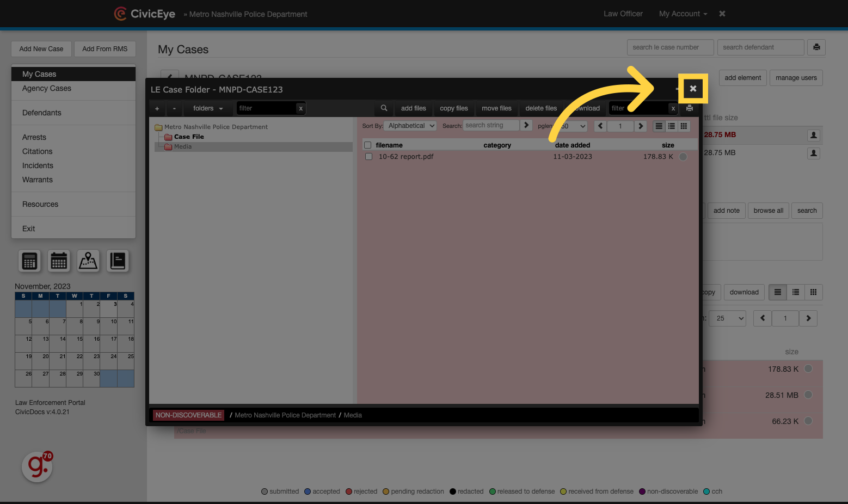
Task: Click the manage users button
Action: [x=796, y=78]
